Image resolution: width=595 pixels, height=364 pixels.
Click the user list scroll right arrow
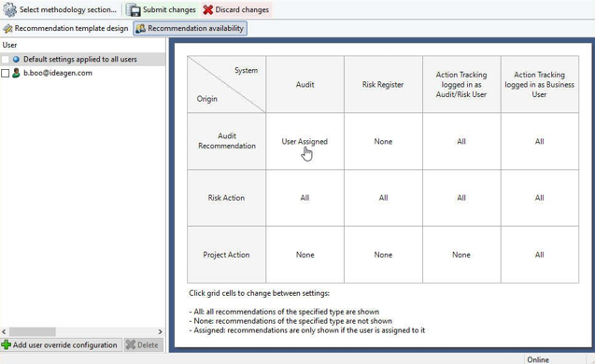click(160, 331)
